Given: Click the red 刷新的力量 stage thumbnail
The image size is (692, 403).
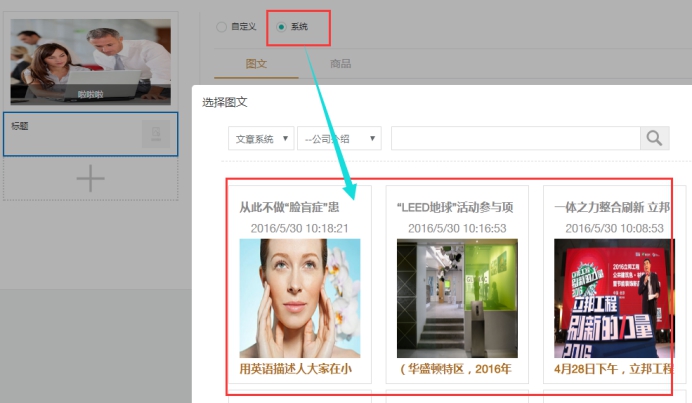Looking at the screenshot, I should pyautogui.click(x=614, y=298).
